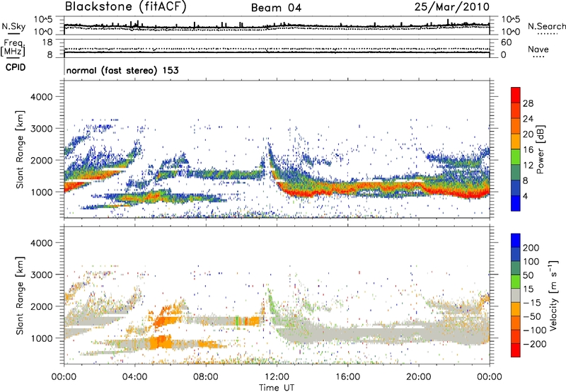Image resolution: width=566 pixels, height=392 pixels.
Task: Click the green velocity streak near 11:40 UT
Action: [x=271, y=301]
